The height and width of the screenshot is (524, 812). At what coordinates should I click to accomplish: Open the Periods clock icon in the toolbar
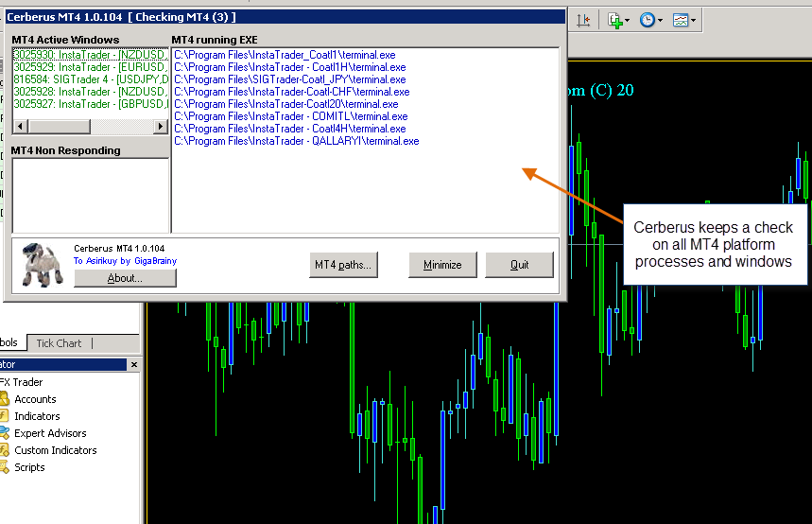point(648,20)
